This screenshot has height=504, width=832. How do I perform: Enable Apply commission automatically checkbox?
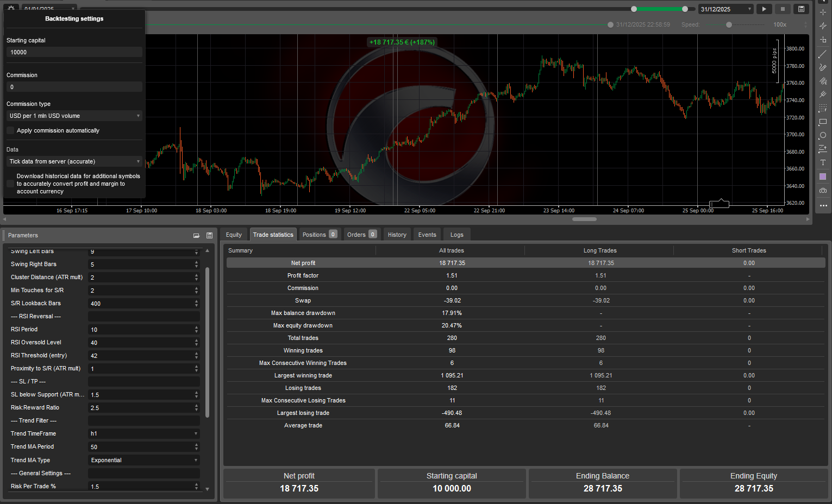pos(10,130)
